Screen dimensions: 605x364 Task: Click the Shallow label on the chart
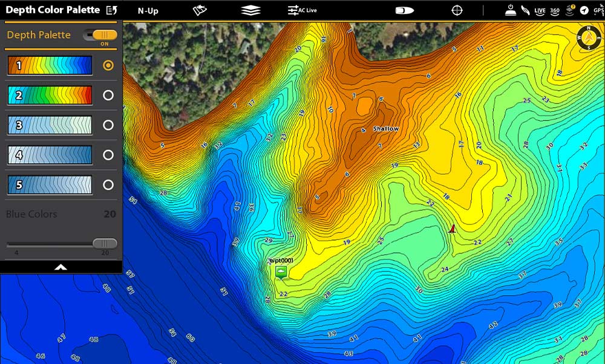click(386, 129)
